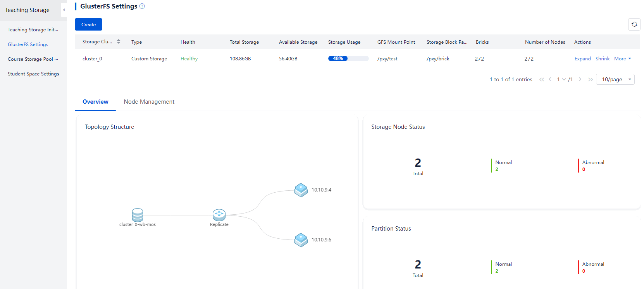
Task: Click the Total count in Partition Status
Action: tap(418, 265)
